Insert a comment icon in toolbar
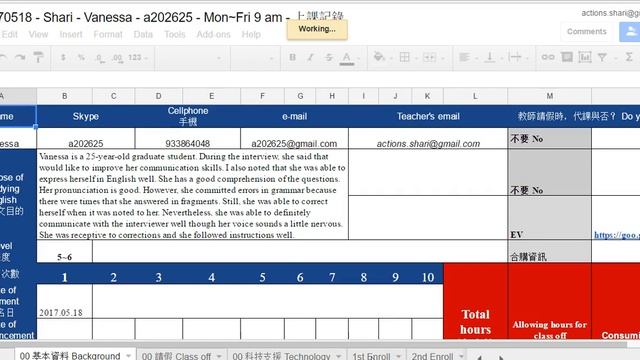The height and width of the screenshot is (360, 640). [567, 57]
